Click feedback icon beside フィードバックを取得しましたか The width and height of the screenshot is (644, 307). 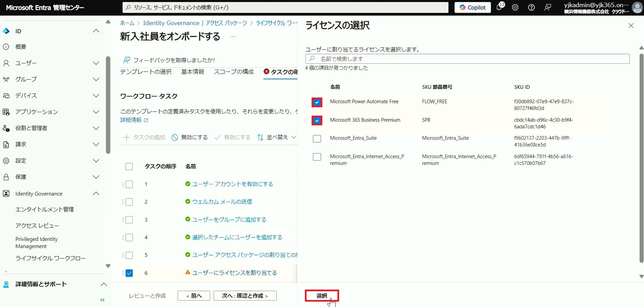click(x=126, y=60)
